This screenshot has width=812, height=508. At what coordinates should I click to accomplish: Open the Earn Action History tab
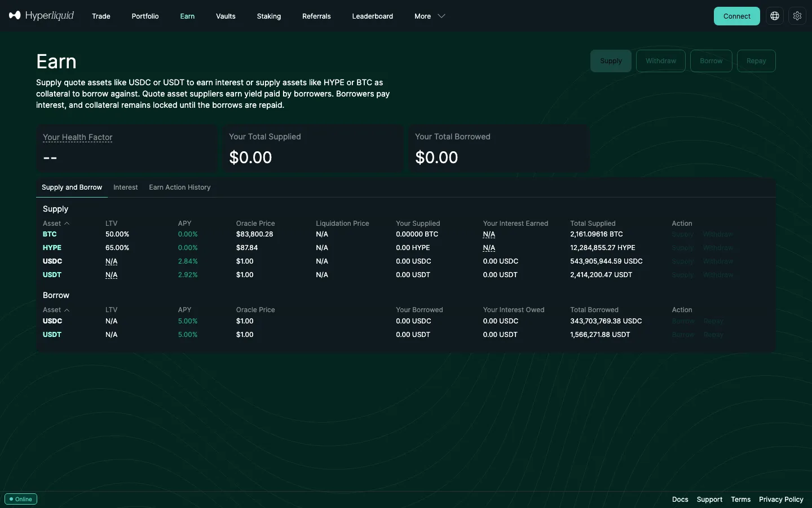coord(180,187)
